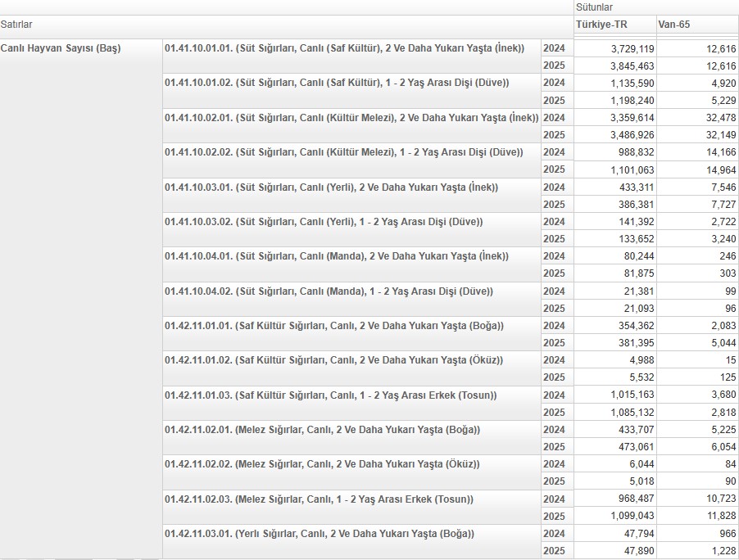Click the Van-65 column header

674,25
